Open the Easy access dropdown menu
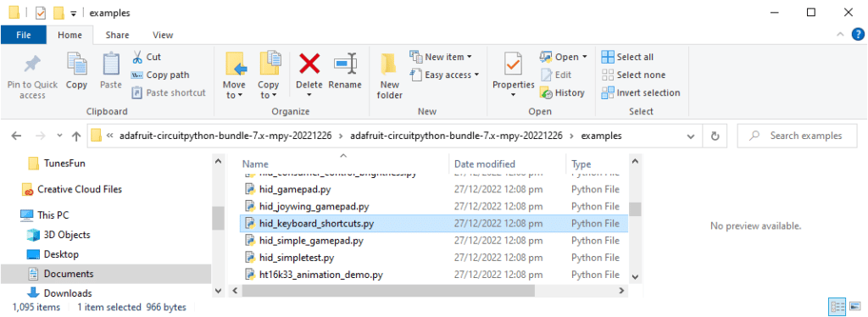Viewport: 868px width, 317px height. tap(444, 75)
